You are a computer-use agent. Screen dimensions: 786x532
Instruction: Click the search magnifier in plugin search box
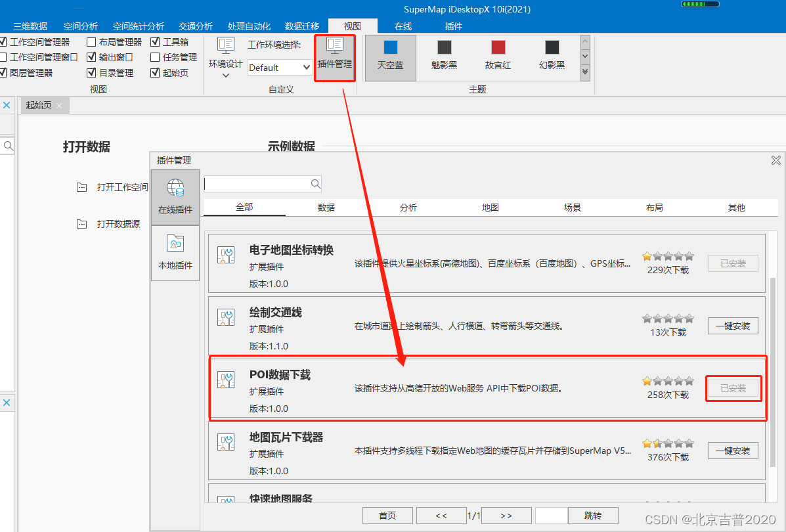tap(315, 184)
